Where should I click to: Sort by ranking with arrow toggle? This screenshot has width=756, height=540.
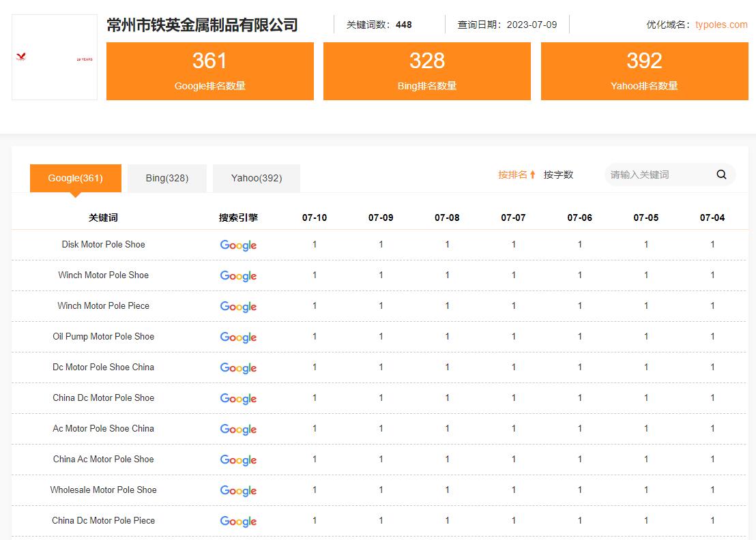click(517, 175)
